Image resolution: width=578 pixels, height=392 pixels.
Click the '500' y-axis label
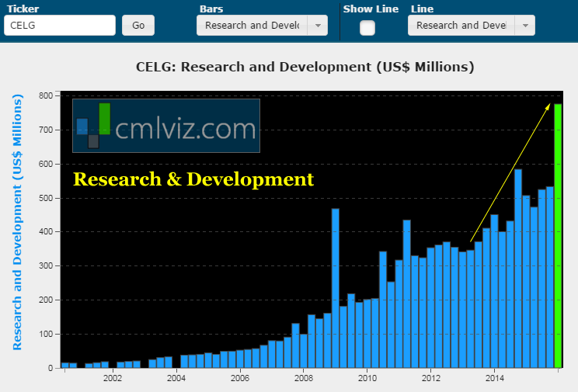[x=46, y=198]
